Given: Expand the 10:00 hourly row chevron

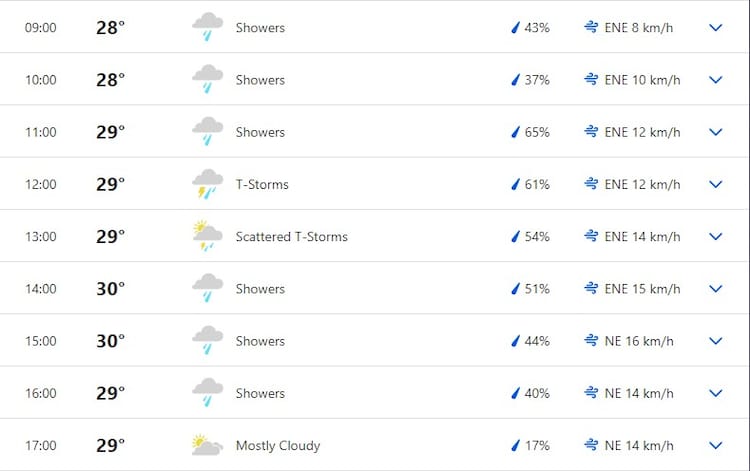Looking at the screenshot, I should 715,80.
